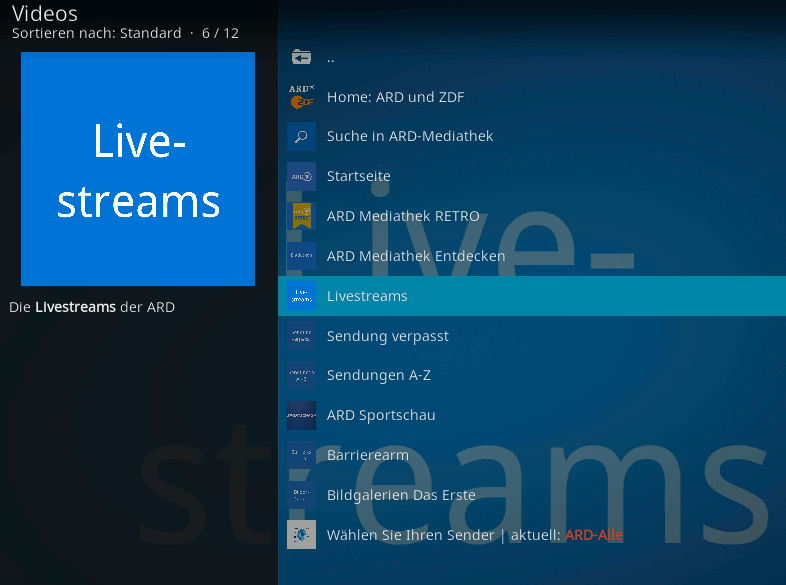
Task: Click the Sender selection icon
Action: pyautogui.click(x=301, y=534)
